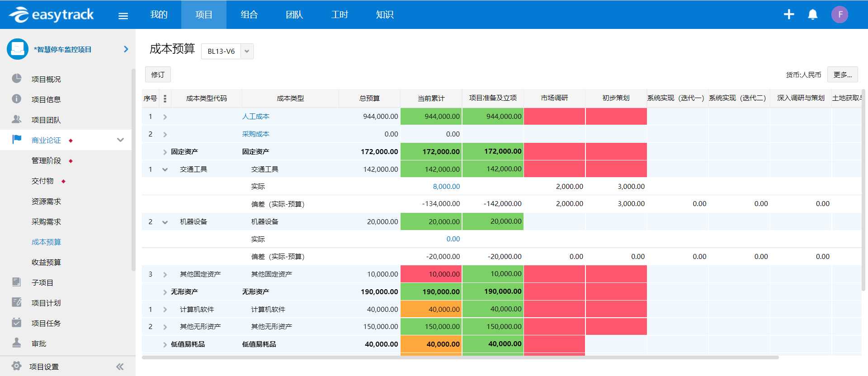868x376 pixels.
Task: Click the 当前累计 column header
Action: (431, 99)
